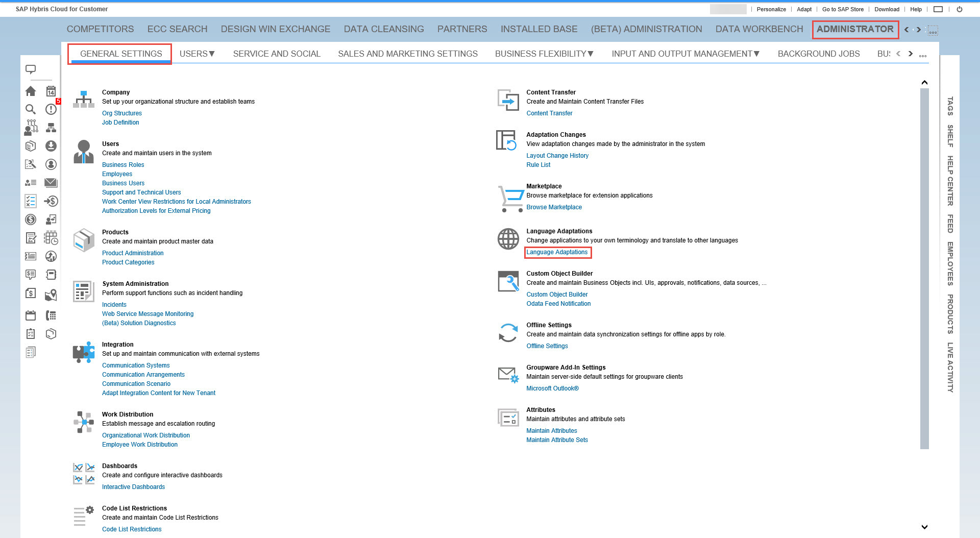Switch to GENERAL SETTINGS tab

[x=121, y=54]
